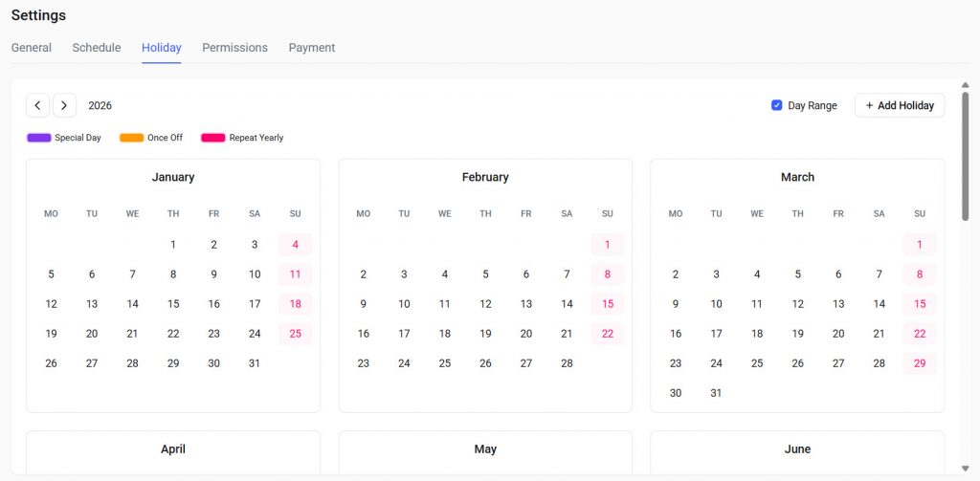
Task: Go to previous year with left chevron
Action: pos(37,105)
